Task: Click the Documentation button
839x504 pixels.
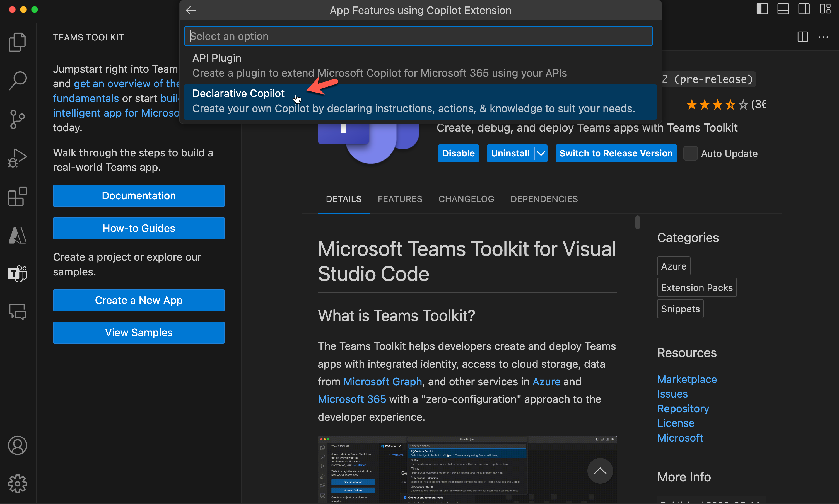Action: (x=139, y=195)
